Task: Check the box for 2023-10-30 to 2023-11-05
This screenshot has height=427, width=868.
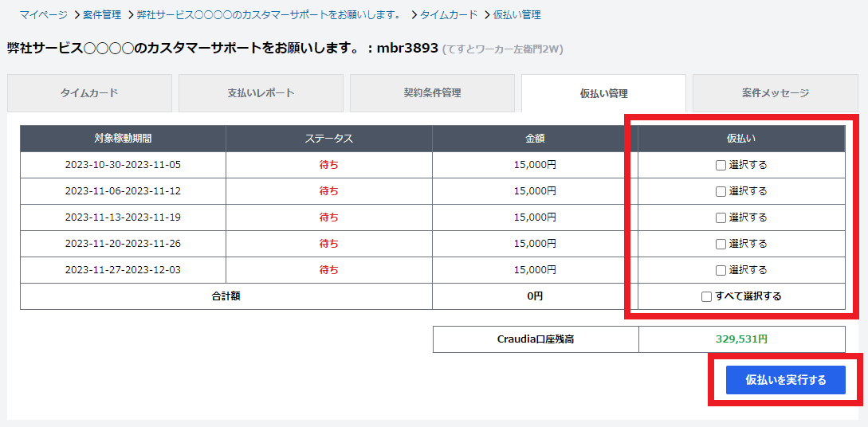Action: coord(721,166)
